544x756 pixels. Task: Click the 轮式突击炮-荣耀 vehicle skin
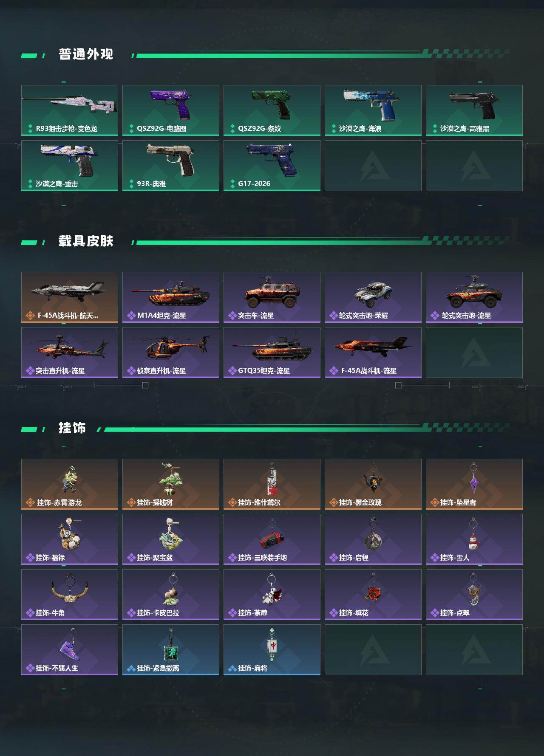click(x=373, y=297)
